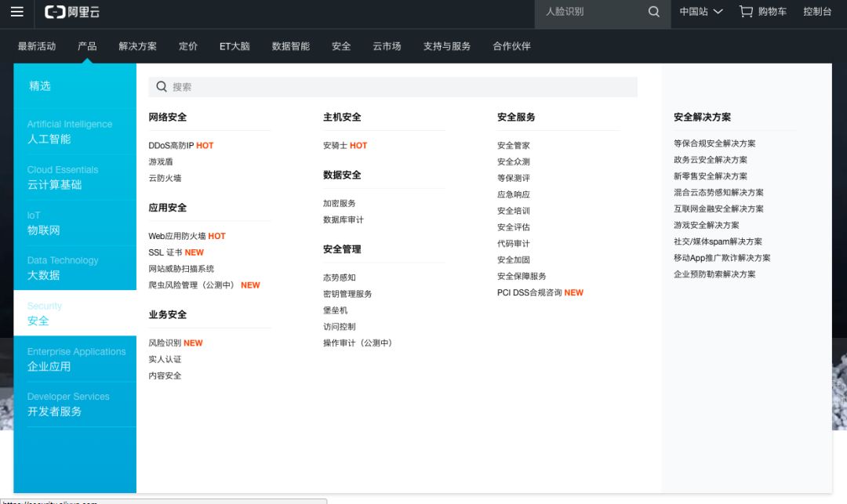Click the Aliyun logo
This screenshot has height=504, width=847.
[x=72, y=12]
